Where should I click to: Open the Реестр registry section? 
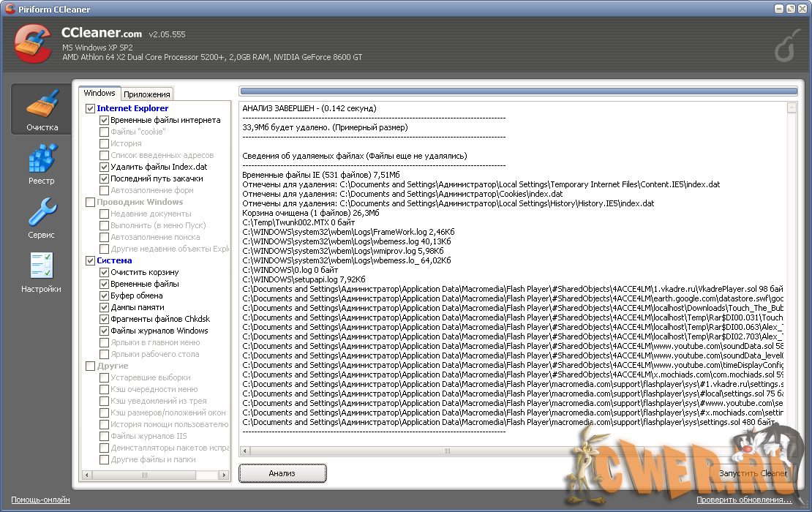click(41, 164)
